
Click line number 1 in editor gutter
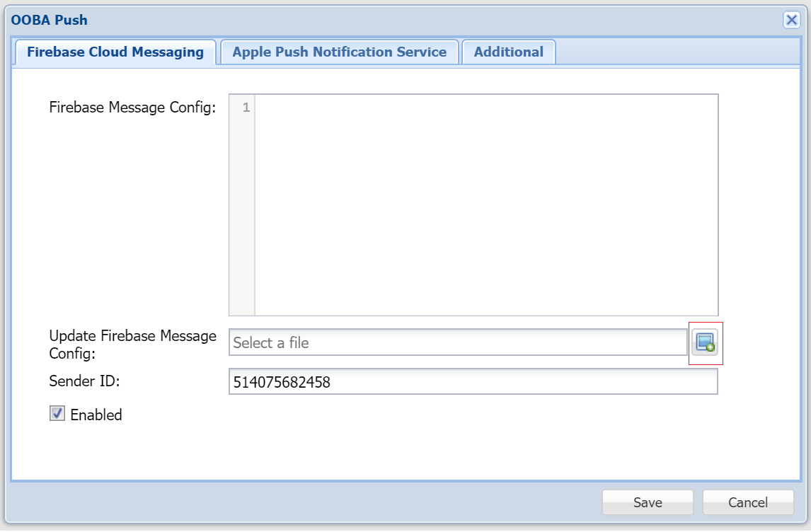(x=246, y=108)
